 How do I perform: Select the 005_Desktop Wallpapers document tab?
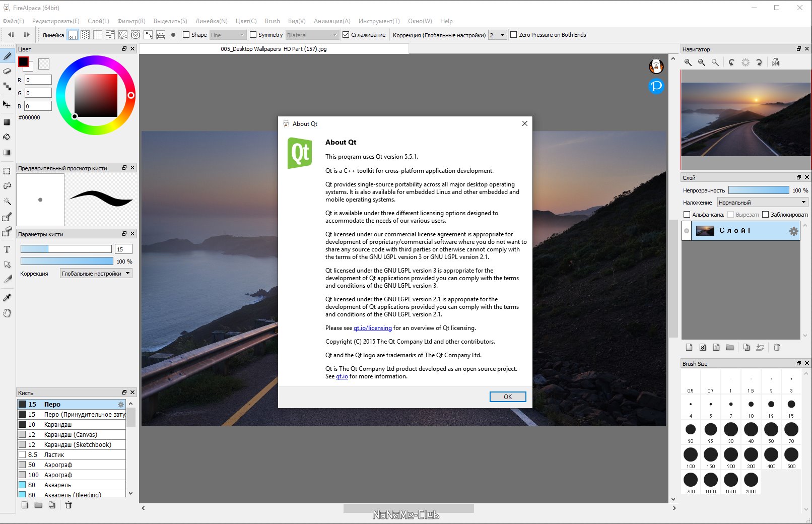(x=274, y=49)
